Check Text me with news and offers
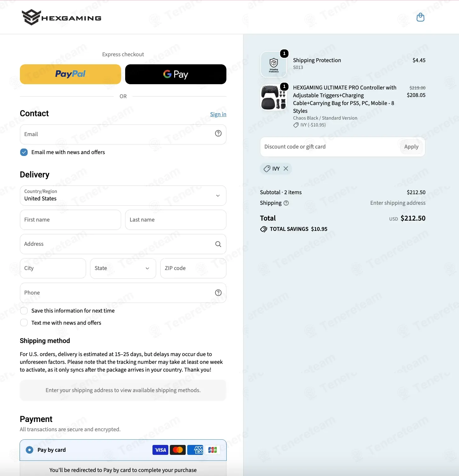This screenshot has height=476, width=459. click(x=24, y=323)
